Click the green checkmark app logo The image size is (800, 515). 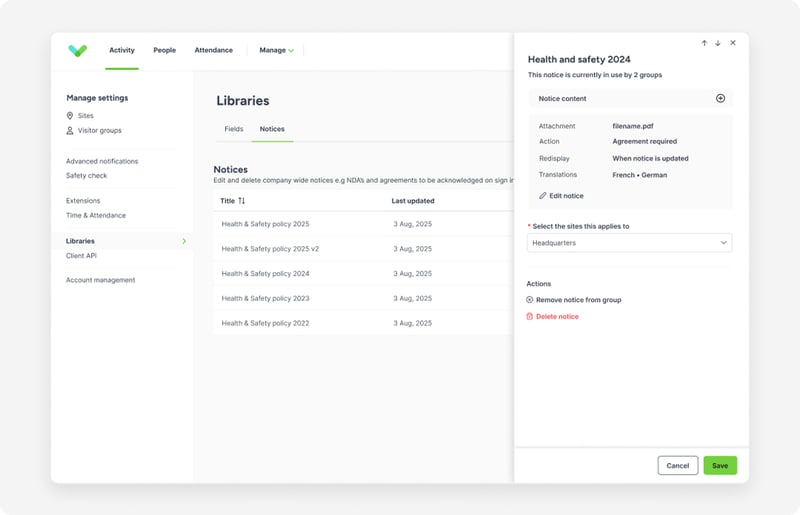click(x=78, y=50)
